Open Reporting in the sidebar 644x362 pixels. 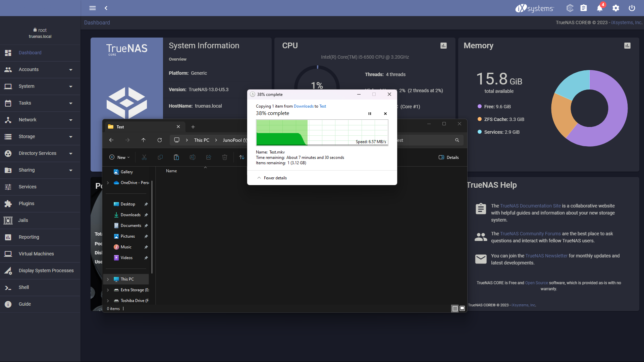pyautogui.click(x=40, y=237)
